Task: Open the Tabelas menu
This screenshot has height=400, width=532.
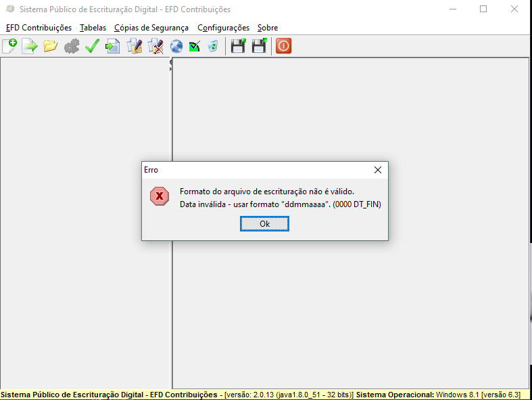Action: (x=93, y=28)
